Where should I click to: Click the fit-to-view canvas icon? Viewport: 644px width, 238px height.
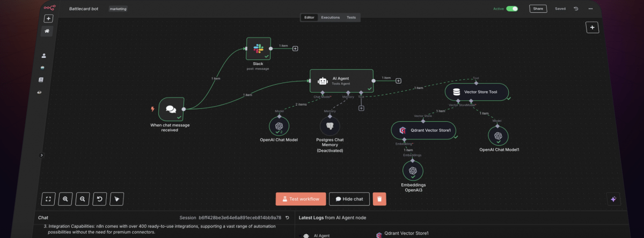[x=48, y=199]
